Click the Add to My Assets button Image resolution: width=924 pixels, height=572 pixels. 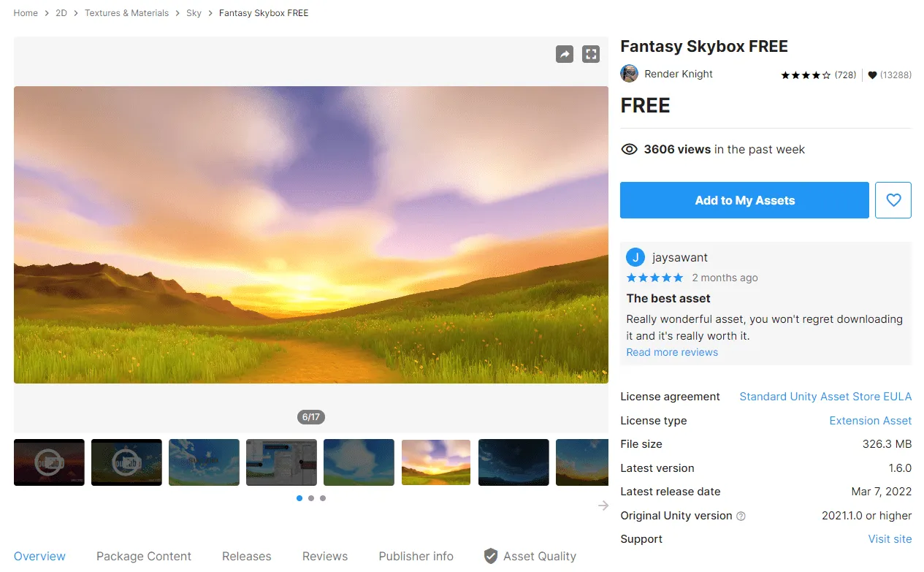point(744,200)
